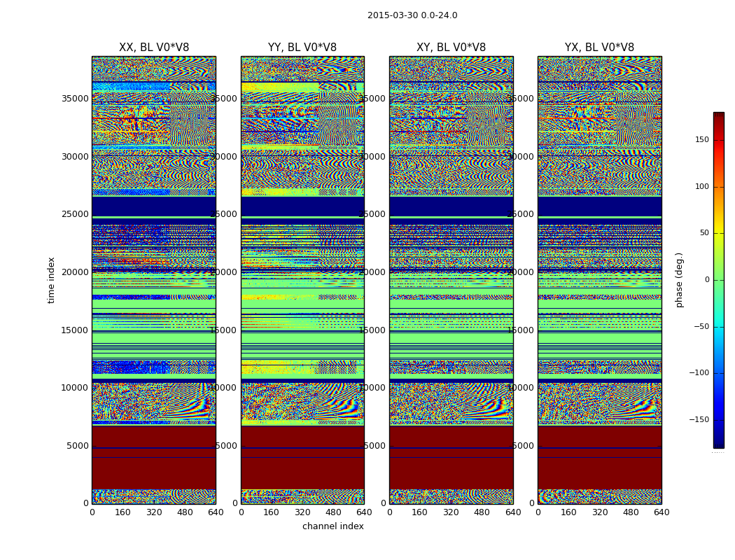This screenshot has height=560, width=735.
Task: Click XX plot x-axis tick 320
Action: click(x=154, y=512)
